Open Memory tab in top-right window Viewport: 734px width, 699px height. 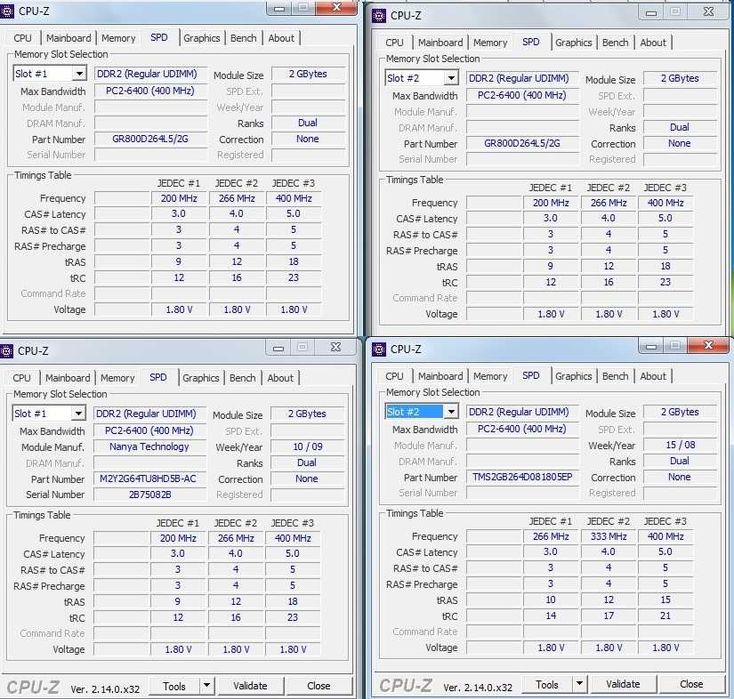point(491,43)
